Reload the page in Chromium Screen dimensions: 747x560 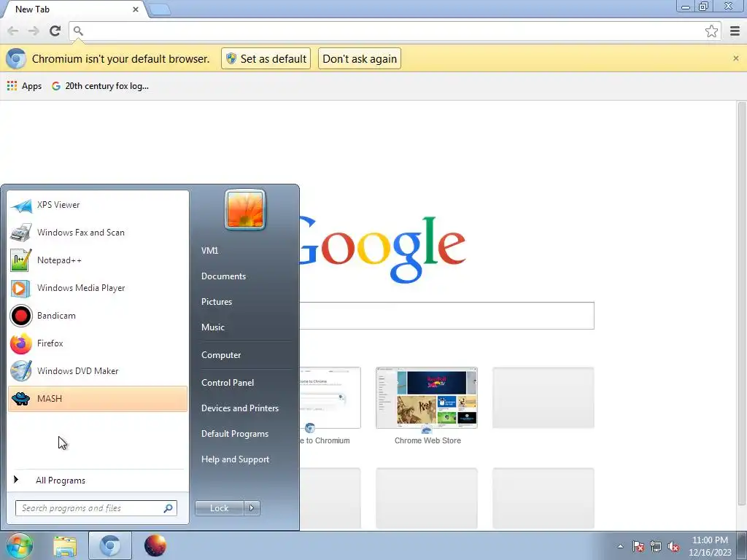click(x=55, y=31)
